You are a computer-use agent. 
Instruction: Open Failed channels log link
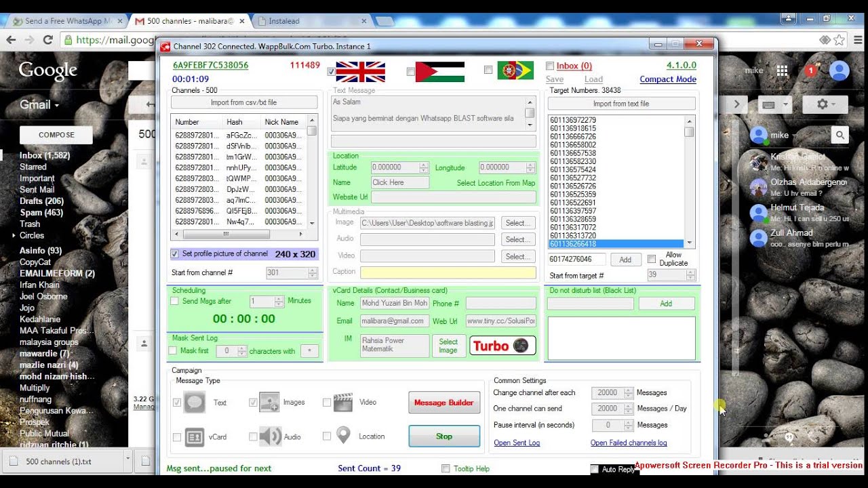(x=629, y=443)
